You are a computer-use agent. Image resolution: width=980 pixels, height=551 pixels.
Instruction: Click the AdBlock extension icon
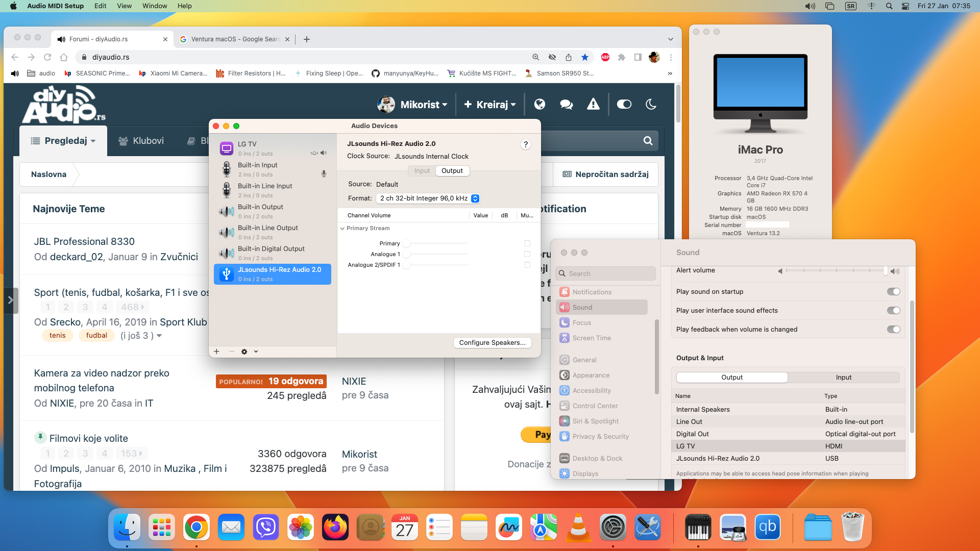pos(605,57)
